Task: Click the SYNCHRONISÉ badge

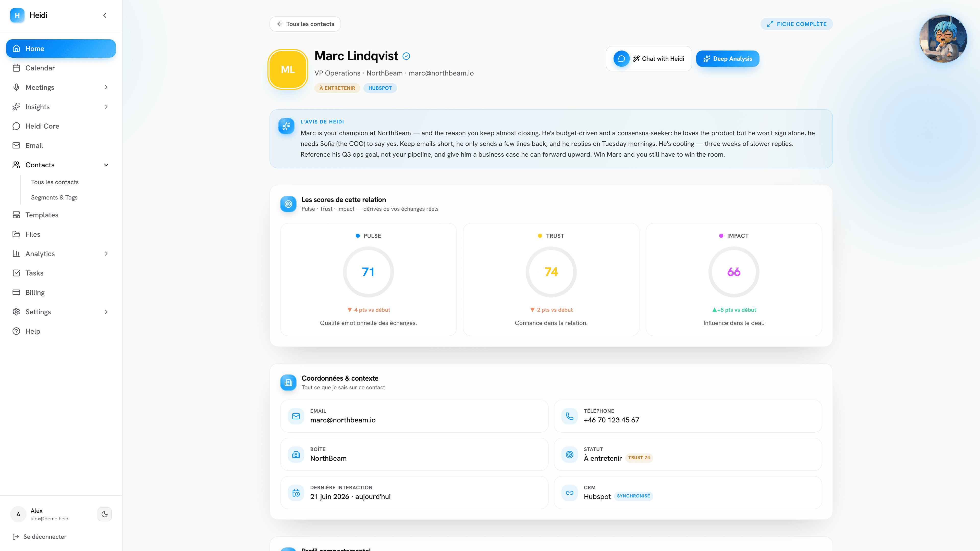Action: 633,496
